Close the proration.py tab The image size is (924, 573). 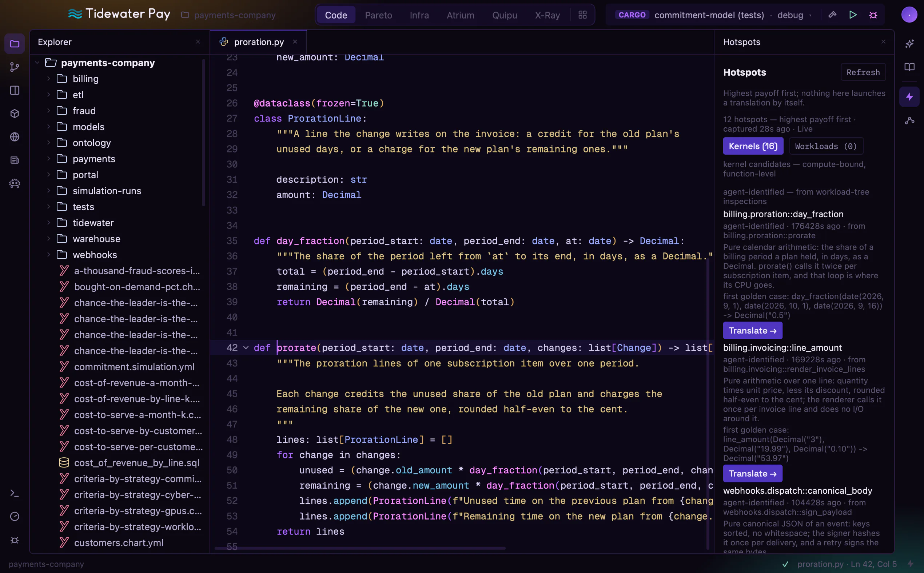[295, 42]
